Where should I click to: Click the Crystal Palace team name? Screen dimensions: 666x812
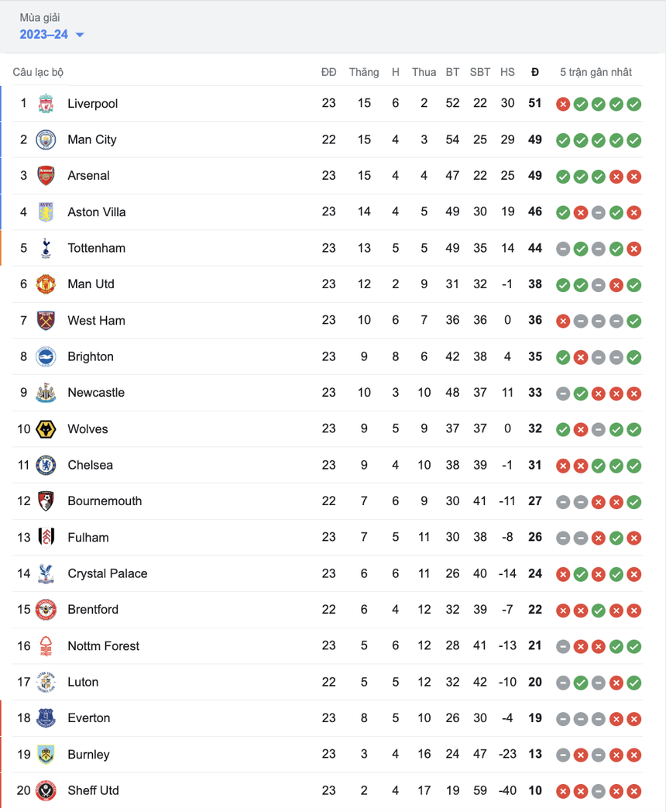tap(107, 573)
